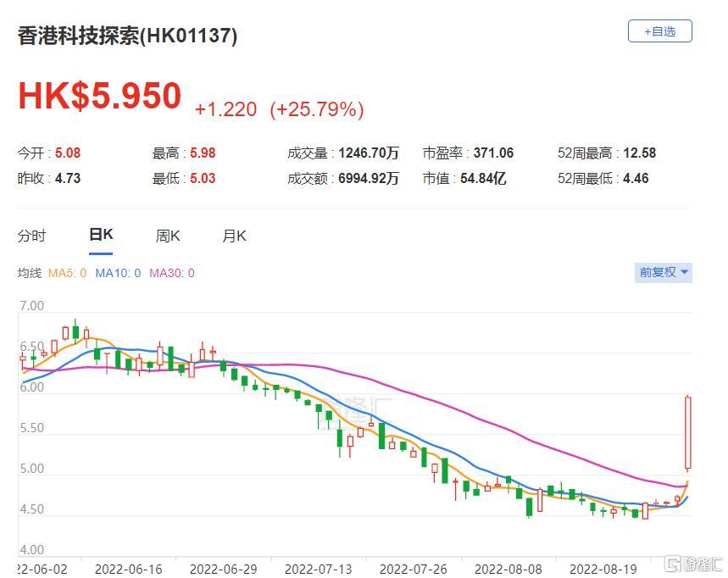Click 今开 value 5.08
This screenshot has width=728, height=578.
(68, 153)
